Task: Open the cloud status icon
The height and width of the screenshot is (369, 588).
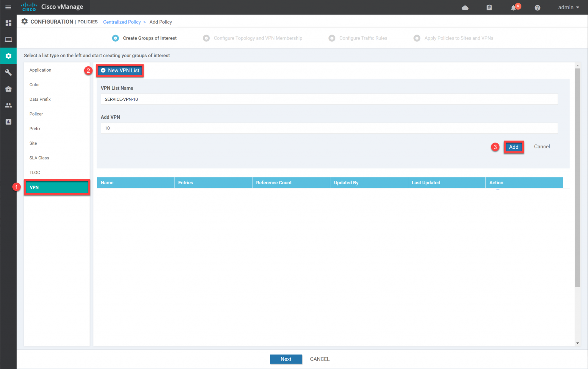Action: pos(465,8)
